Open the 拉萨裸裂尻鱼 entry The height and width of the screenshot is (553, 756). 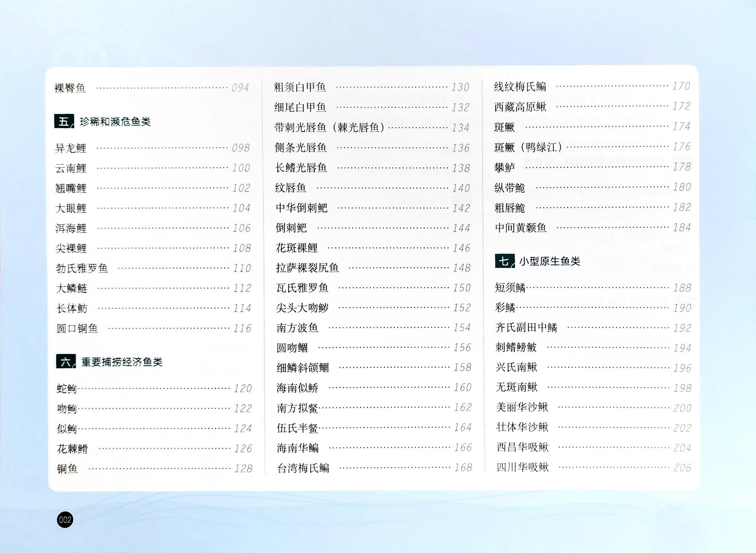307,268
